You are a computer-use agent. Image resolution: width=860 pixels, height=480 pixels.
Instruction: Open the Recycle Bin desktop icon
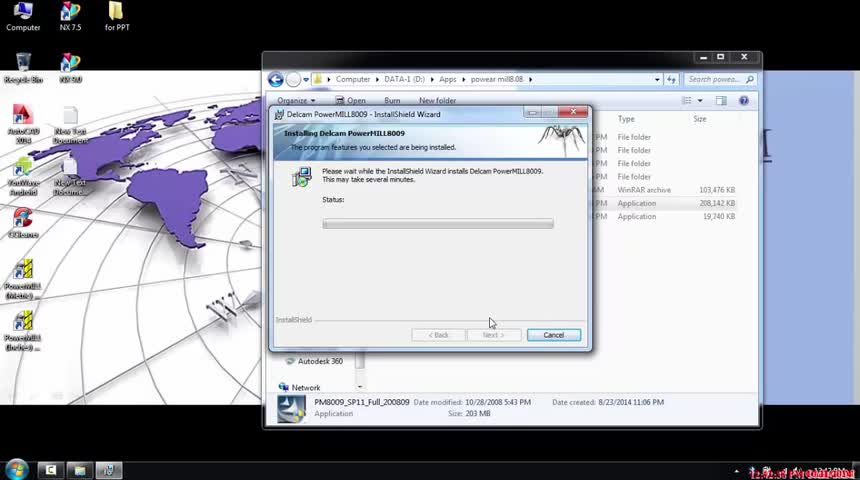[x=23, y=69]
